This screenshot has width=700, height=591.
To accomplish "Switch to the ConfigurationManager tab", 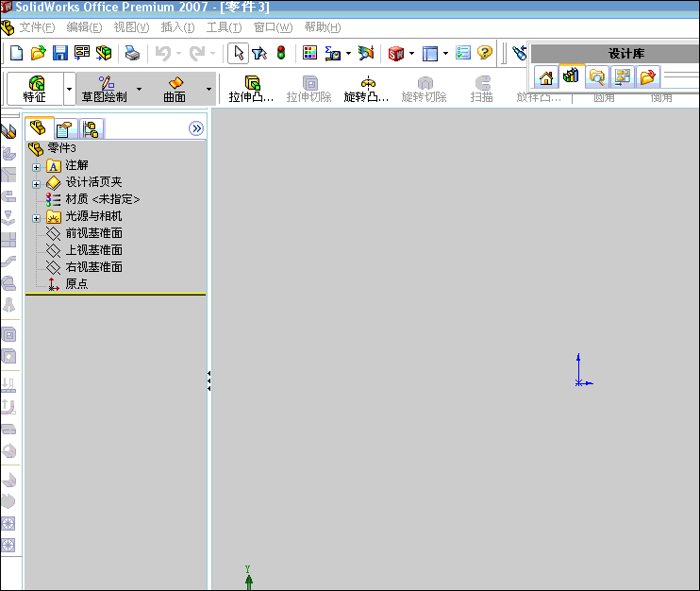I will tap(91, 129).
